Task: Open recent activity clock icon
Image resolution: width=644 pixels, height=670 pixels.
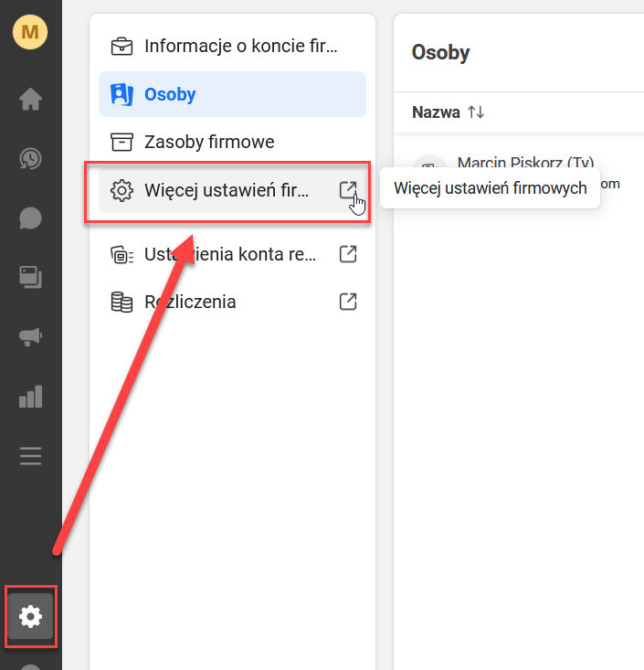Action: 31,158
